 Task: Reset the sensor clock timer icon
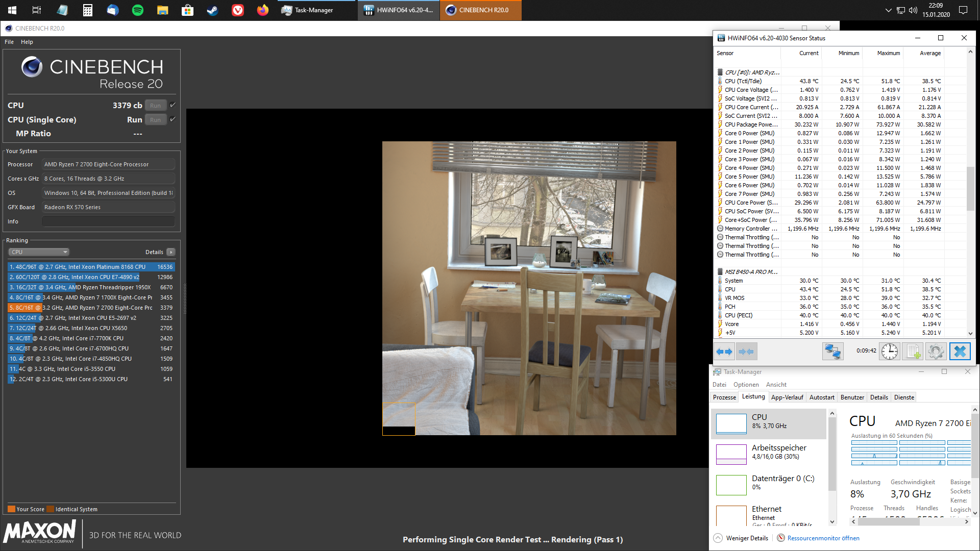click(889, 352)
